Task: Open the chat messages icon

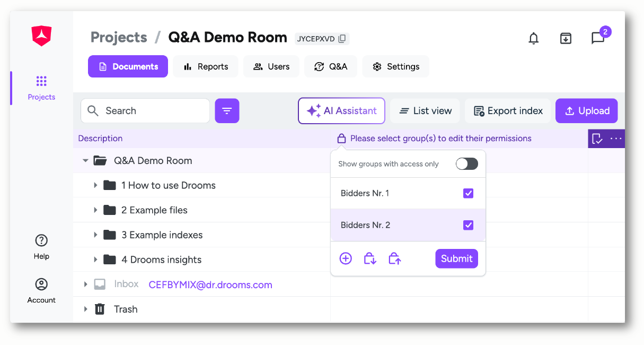Action: (598, 38)
